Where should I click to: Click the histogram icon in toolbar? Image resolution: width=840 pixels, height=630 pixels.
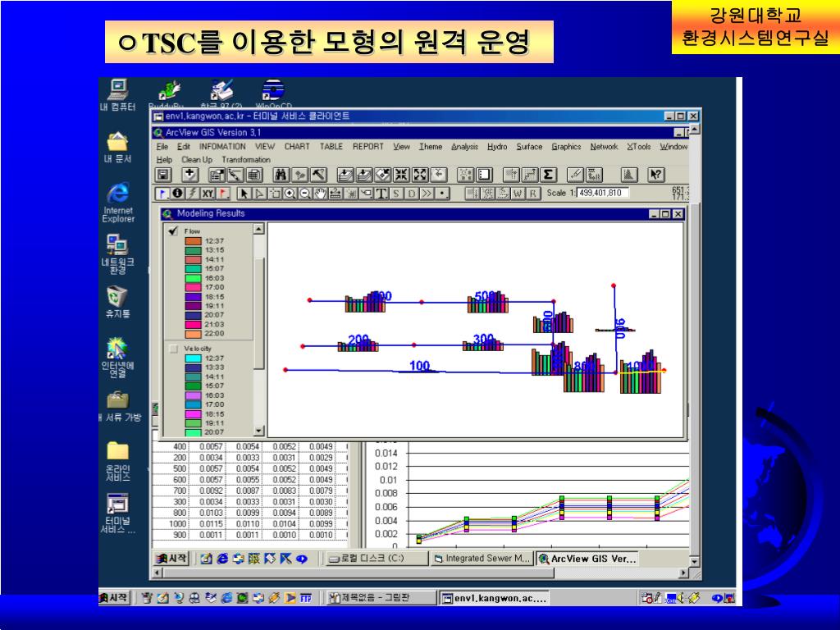(x=629, y=175)
